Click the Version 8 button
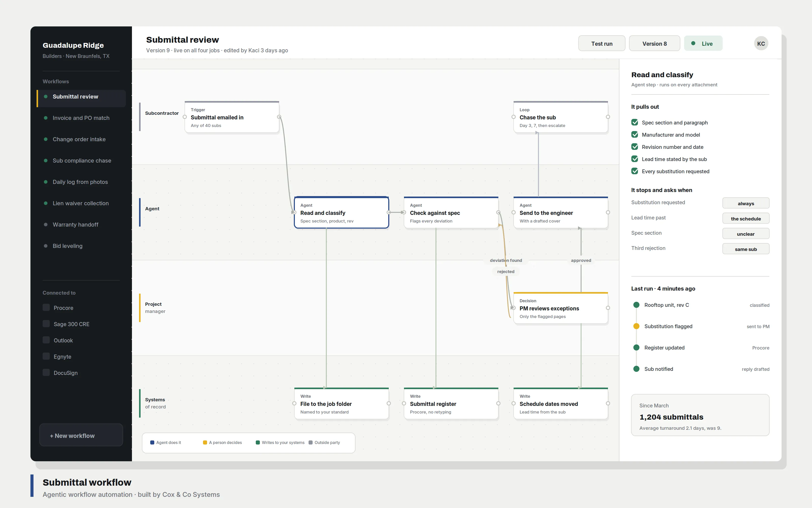 pyautogui.click(x=654, y=44)
